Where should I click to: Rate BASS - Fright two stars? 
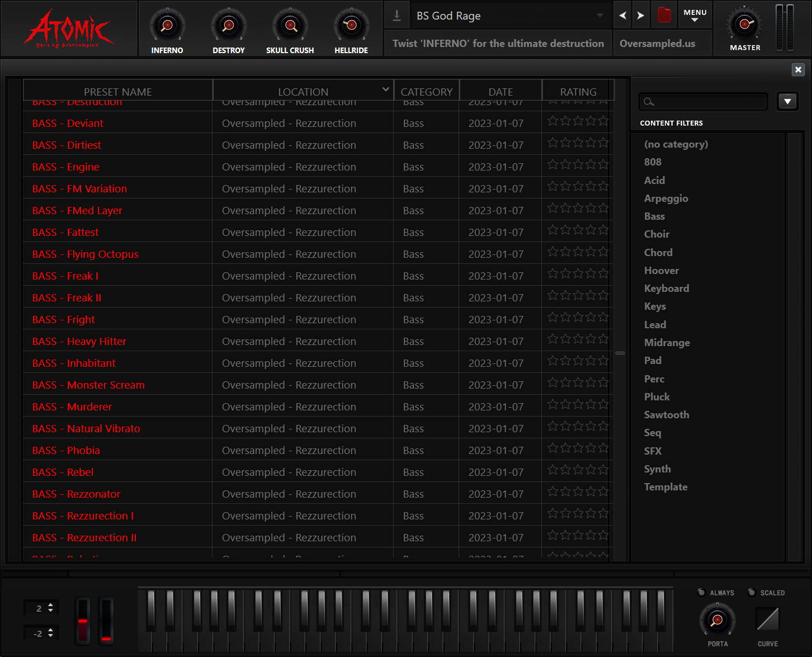[565, 317]
